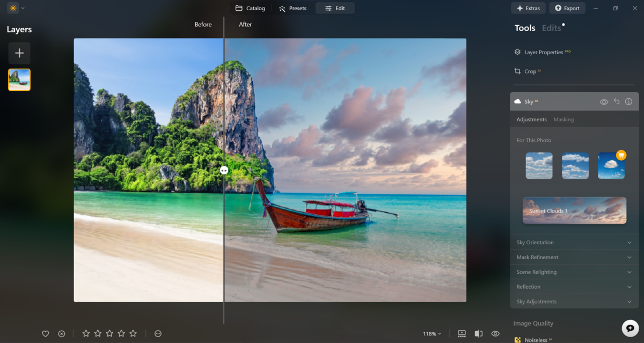The width and height of the screenshot is (644, 343).
Task: Select the beach photo layer thumbnail
Action: tap(19, 80)
